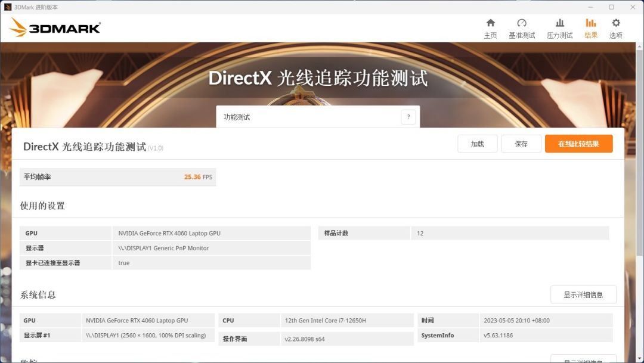
Task: Click the DirectX 光线追踪功能测试 result title
Action: pyautogui.click(x=85, y=147)
